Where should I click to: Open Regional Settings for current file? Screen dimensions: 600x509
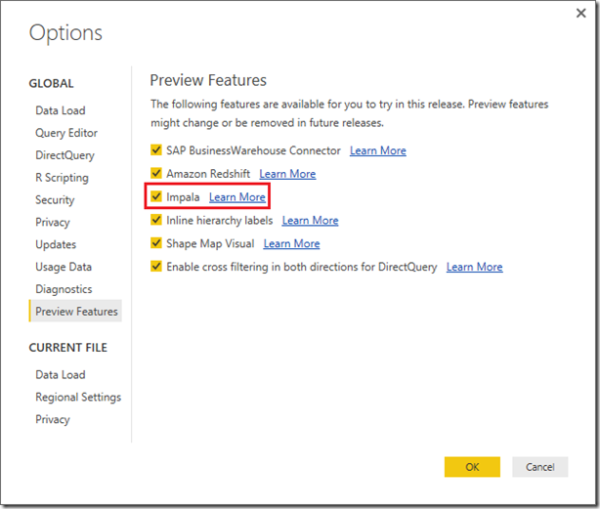click(78, 397)
